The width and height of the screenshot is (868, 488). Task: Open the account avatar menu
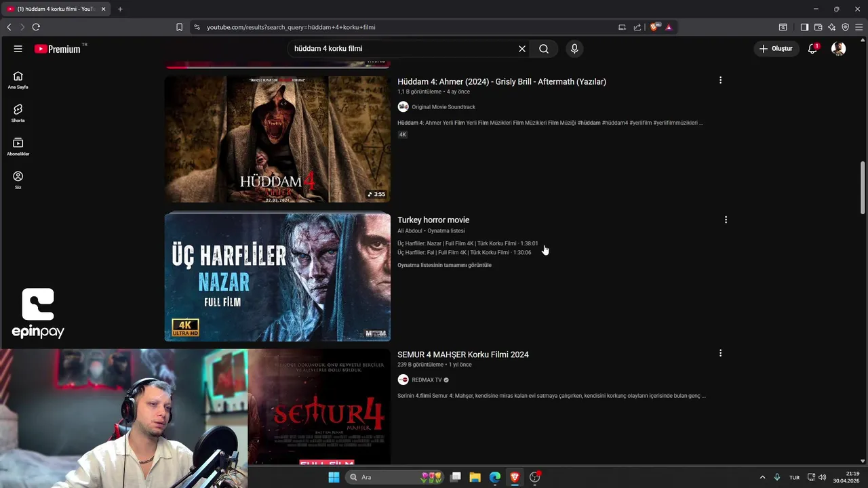click(839, 49)
